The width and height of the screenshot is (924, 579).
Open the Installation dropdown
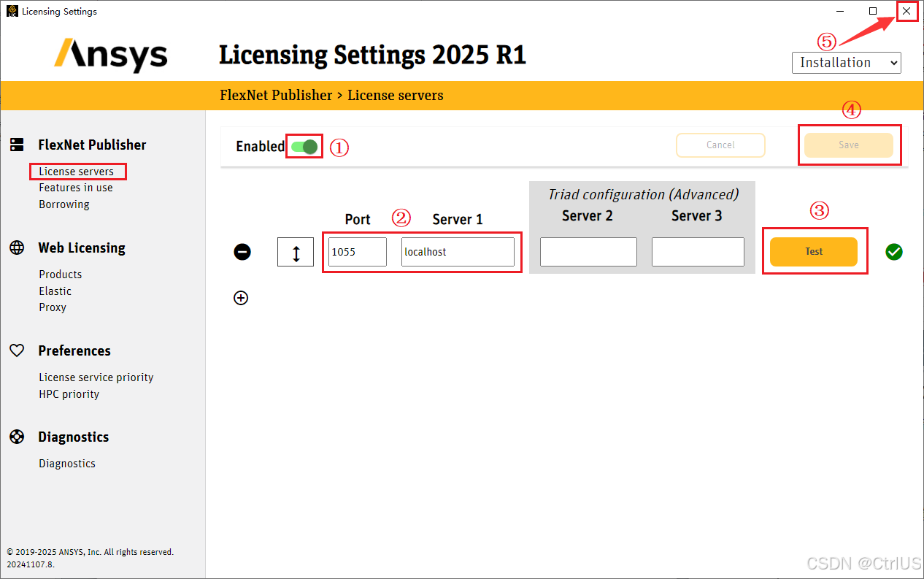click(x=847, y=63)
